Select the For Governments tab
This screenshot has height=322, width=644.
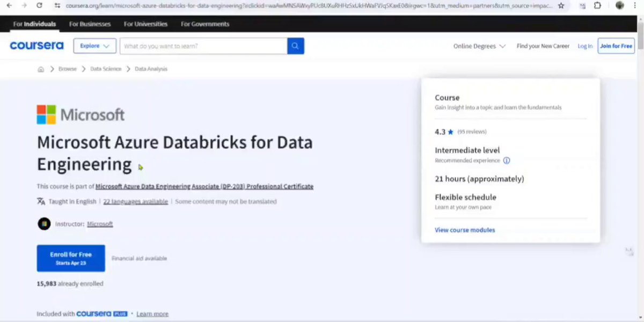205,24
